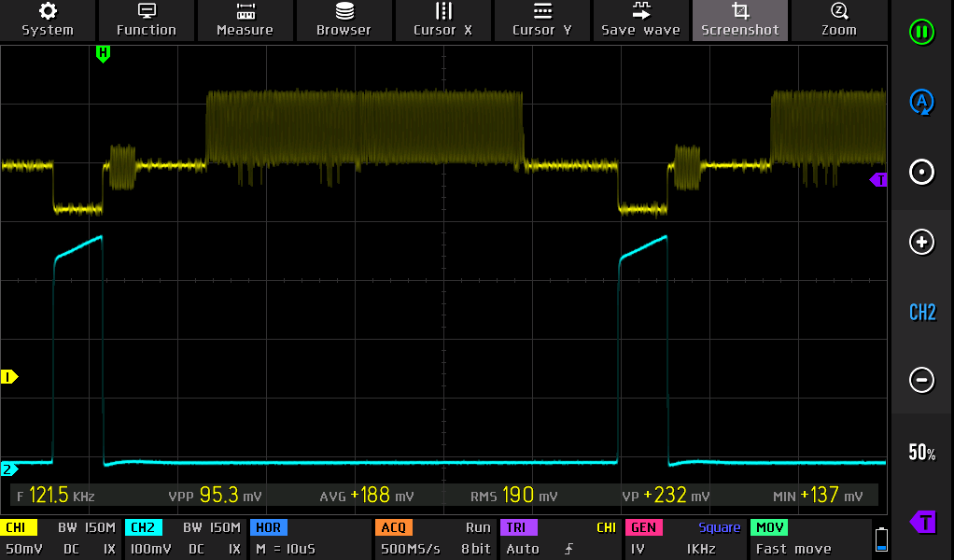The width and height of the screenshot is (954, 560).
Task: Open the System settings menu
Action: click(48, 20)
